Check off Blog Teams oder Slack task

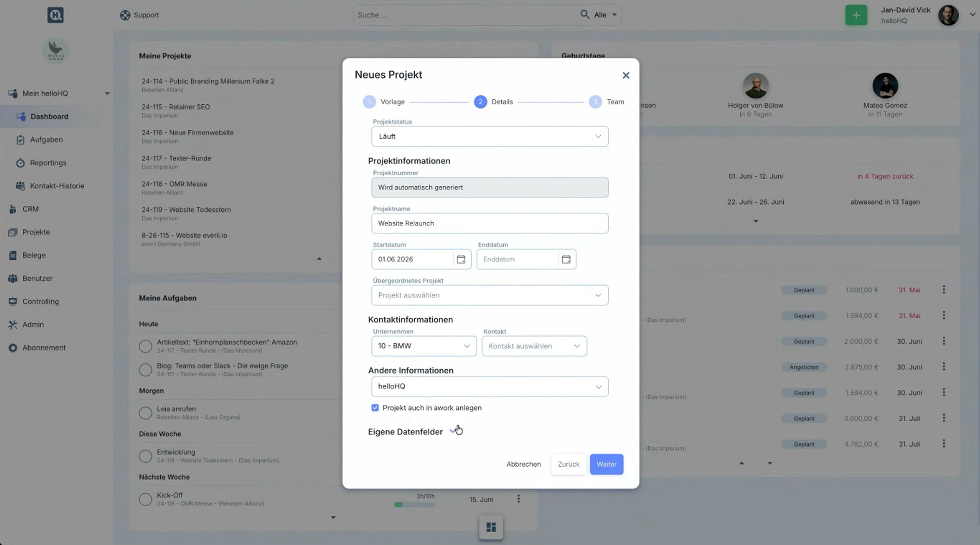(145, 370)
